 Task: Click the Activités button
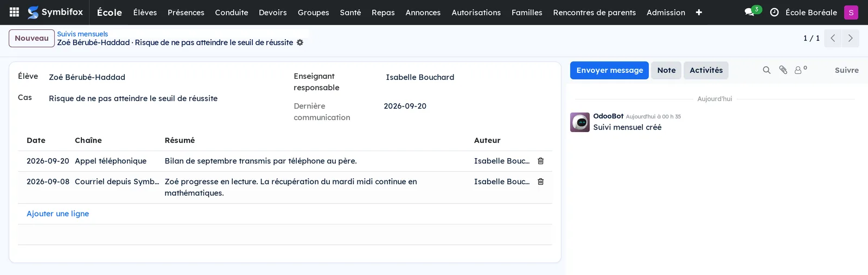pos(706,70)
